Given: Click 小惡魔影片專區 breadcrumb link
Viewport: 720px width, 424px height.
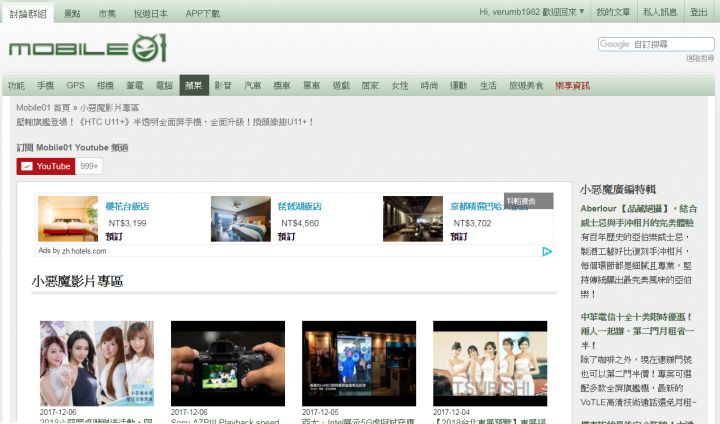Looking at the screenshot, I should pyautogui.click(x=109, y=108).
